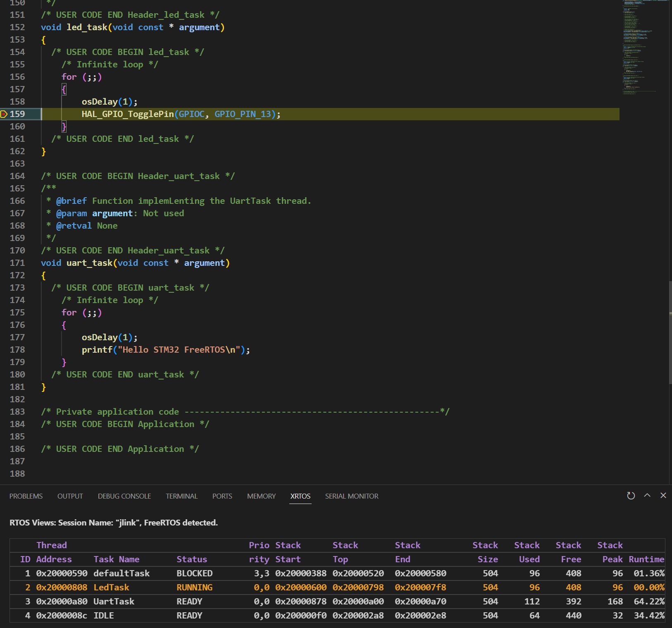The image size is (672, 628).
Task: Select the UartTask row name
Action: (114, 602)
